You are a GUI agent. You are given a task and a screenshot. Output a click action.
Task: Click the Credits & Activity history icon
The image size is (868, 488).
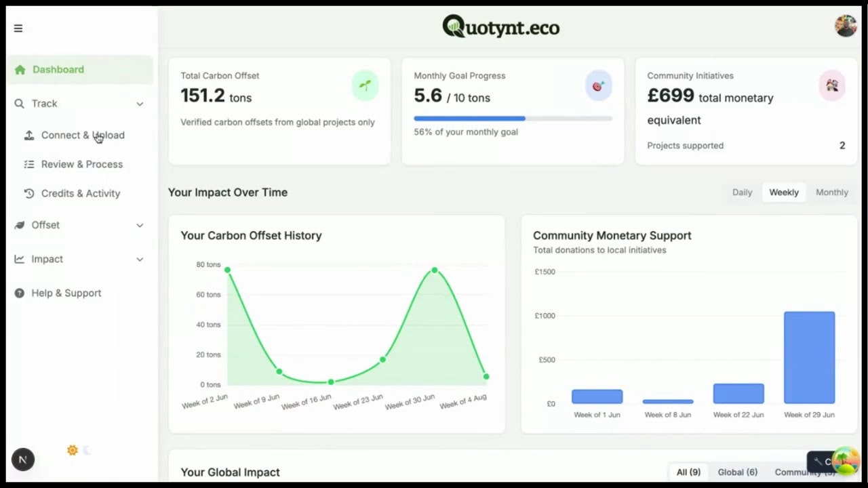29,194
